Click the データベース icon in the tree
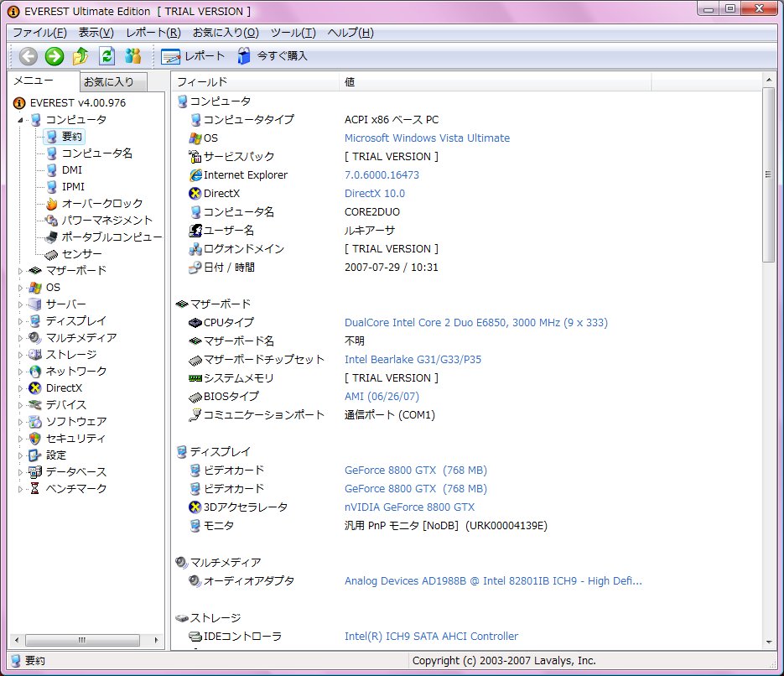Image resolution: width=784 pixels, height=676 pixels. click(35, 472)
